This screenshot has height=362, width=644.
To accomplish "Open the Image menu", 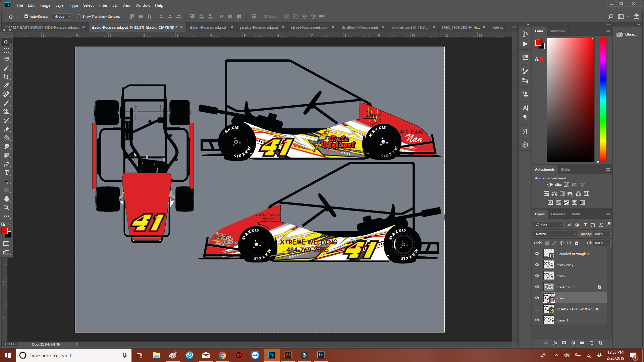I will point(45,5).
